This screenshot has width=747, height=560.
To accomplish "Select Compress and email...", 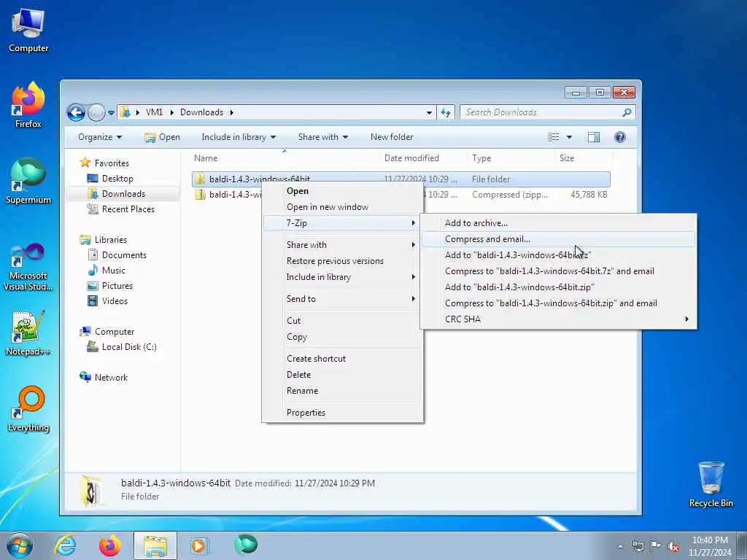I will pyautogui.click(x=558, y=239).
